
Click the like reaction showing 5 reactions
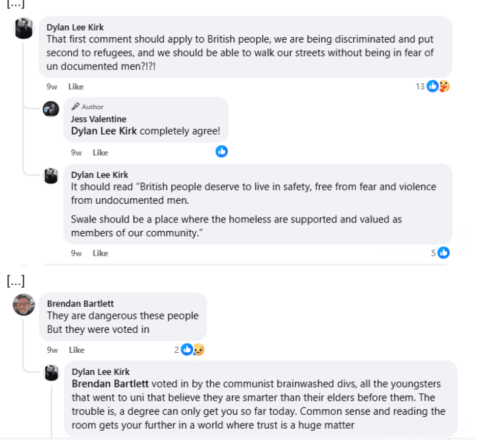click(x=444, y=252)
